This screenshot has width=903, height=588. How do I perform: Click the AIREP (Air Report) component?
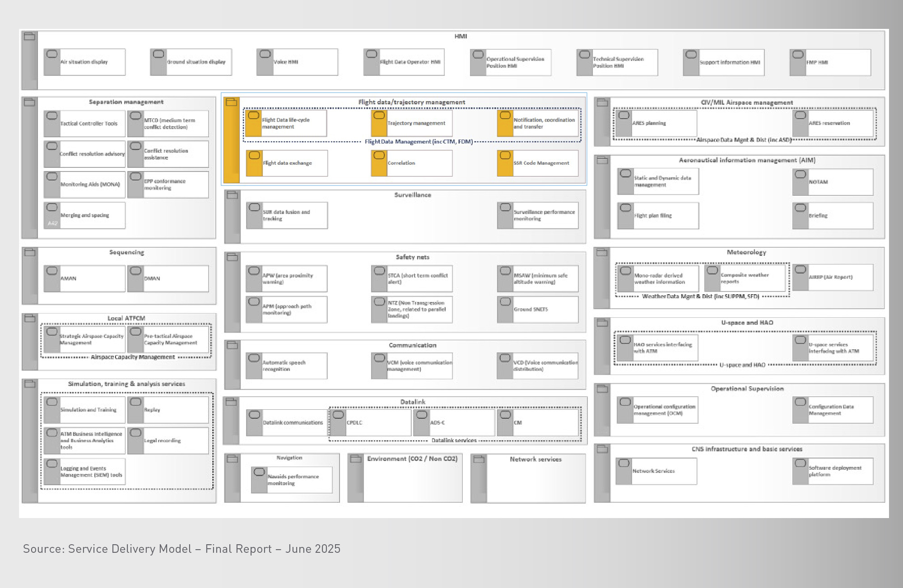pos(833,277)
